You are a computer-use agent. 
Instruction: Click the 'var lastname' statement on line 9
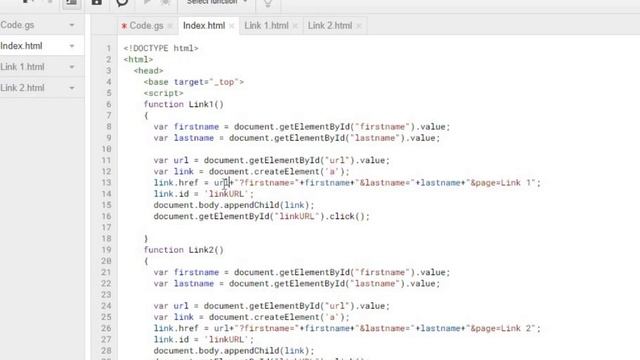297,138
